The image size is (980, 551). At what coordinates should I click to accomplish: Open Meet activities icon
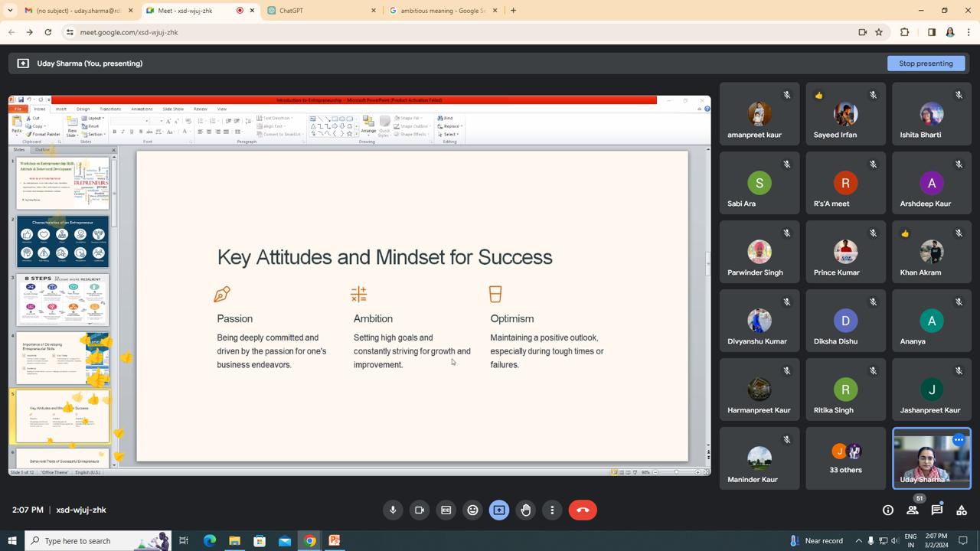[962, 510]
